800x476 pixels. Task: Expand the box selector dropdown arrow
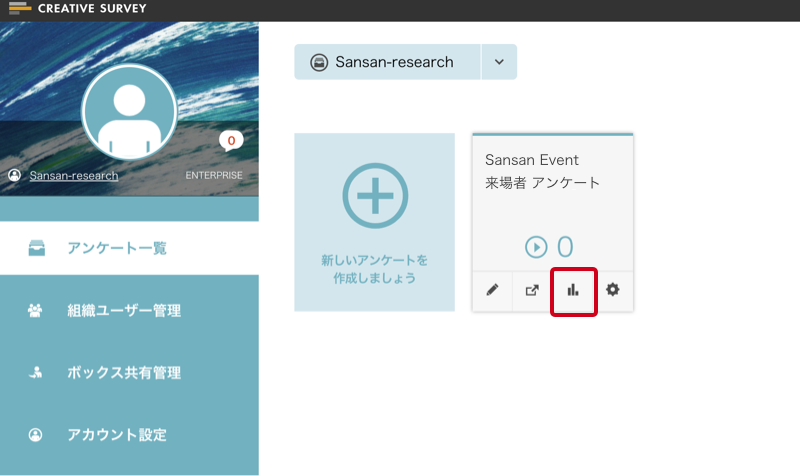click(499, 62)
